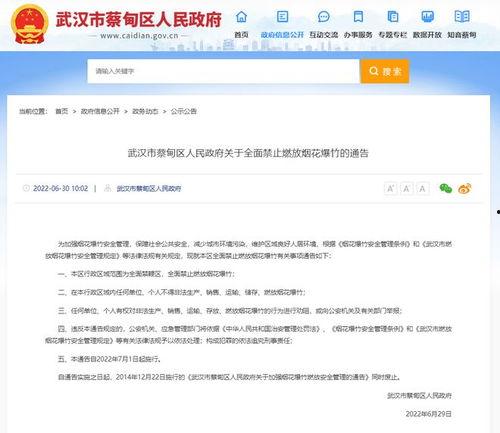Click the signature 武汉市蔡甸区人民政府 at bottom

[419, 396]
